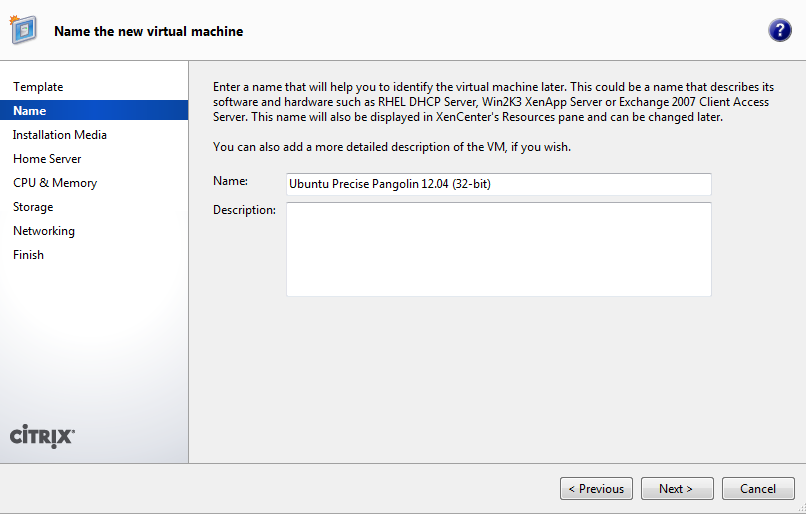Click the "Name:" field label

point(230,181)
